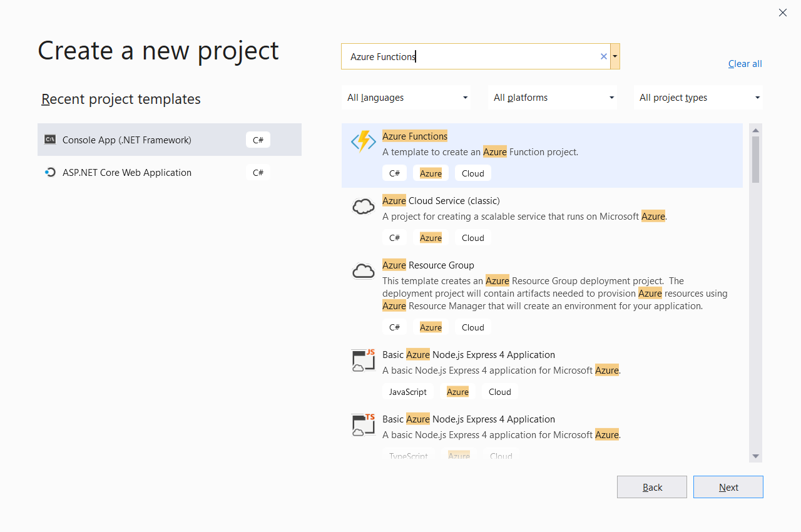Select the Azure Functions template title

point(415,136)
